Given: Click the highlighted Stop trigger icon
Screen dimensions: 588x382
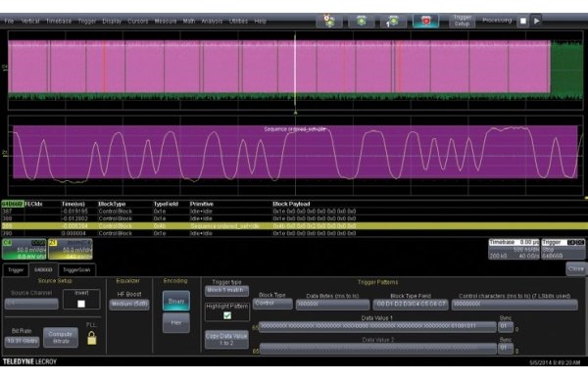Looking at the screenshot, I should tap(425, 21).
